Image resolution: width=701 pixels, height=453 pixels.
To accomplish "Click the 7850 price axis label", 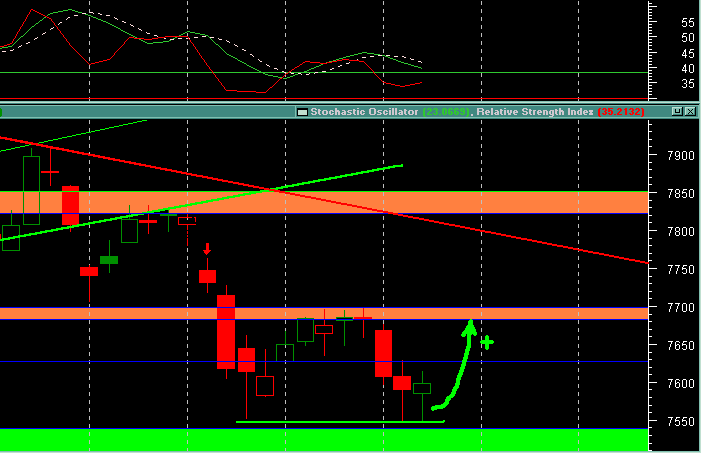I will (680, 194).
